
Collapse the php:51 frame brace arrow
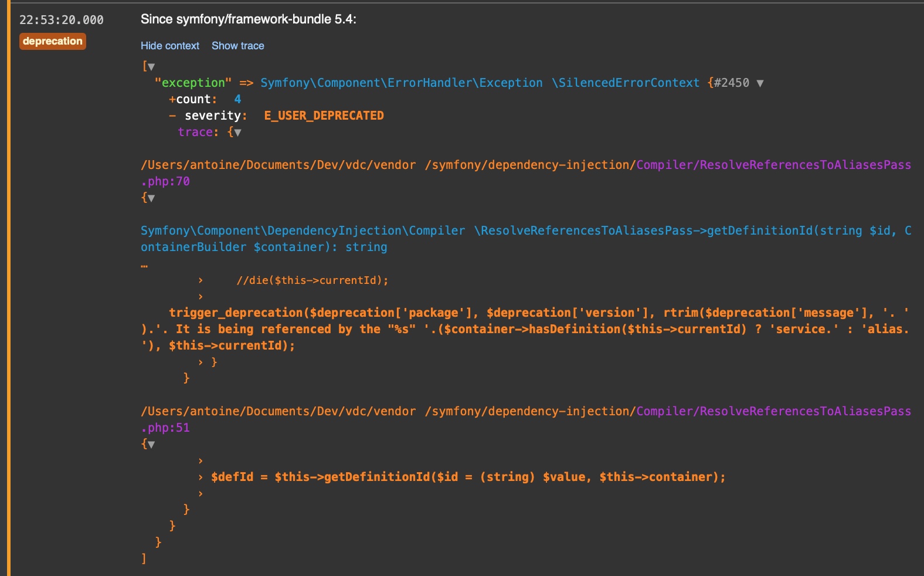click(x=151, y=445)
